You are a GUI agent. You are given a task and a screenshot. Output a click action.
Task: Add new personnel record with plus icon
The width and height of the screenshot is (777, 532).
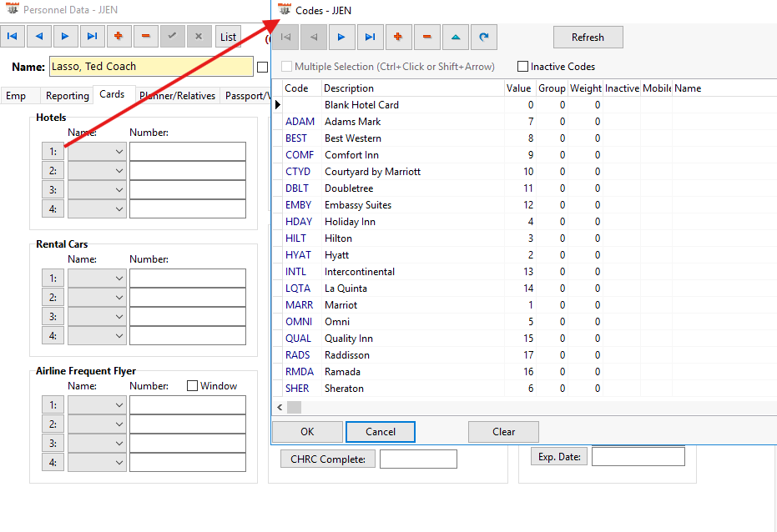click(119, 36)
